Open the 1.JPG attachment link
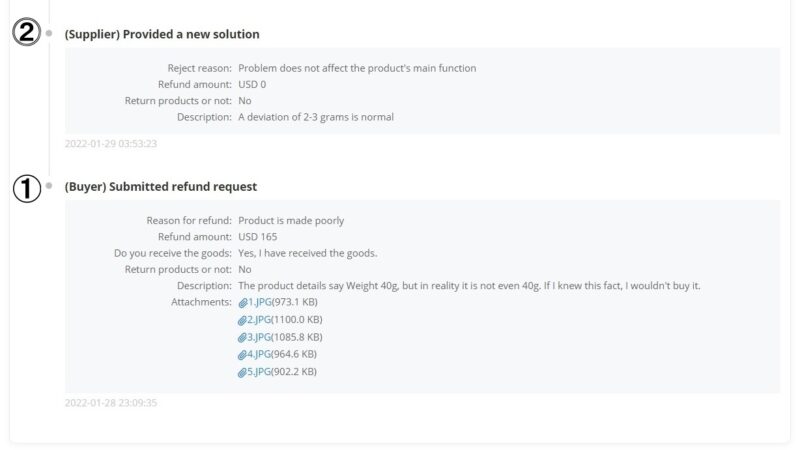Viewport: 800px width, 450px height. click(x=260, y=302)
